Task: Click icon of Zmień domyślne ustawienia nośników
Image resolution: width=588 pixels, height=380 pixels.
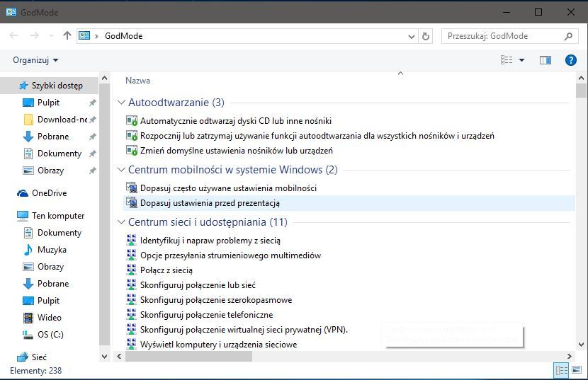Action: click(132, 150)
